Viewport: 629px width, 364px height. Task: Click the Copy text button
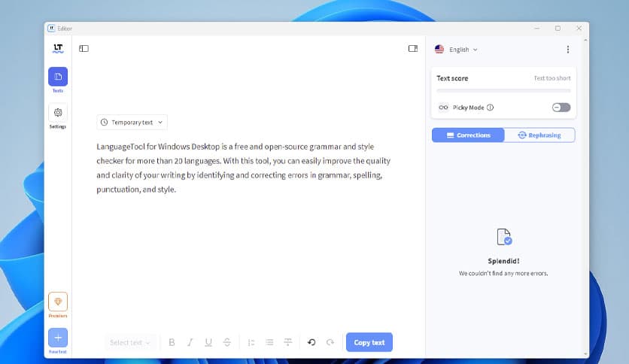tap(369, 342)
